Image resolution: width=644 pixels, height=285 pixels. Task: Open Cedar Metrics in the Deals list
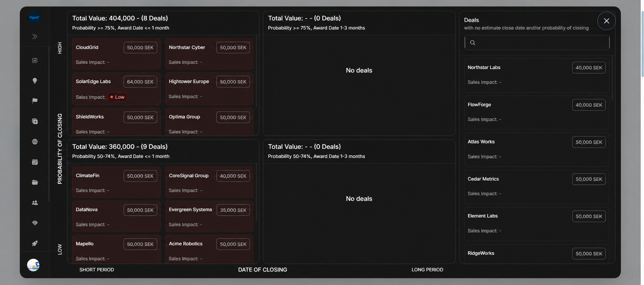[x=536, y=187]
